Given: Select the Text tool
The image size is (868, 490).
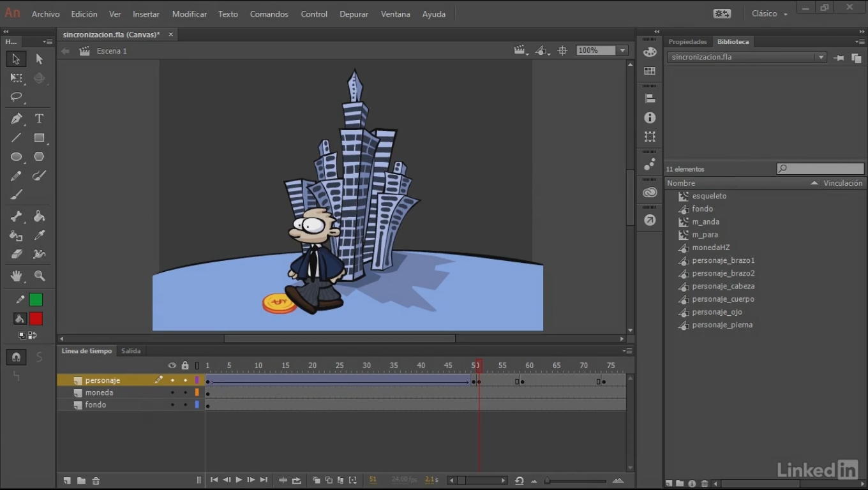Looking at the screenshot, I should (39, 118).
